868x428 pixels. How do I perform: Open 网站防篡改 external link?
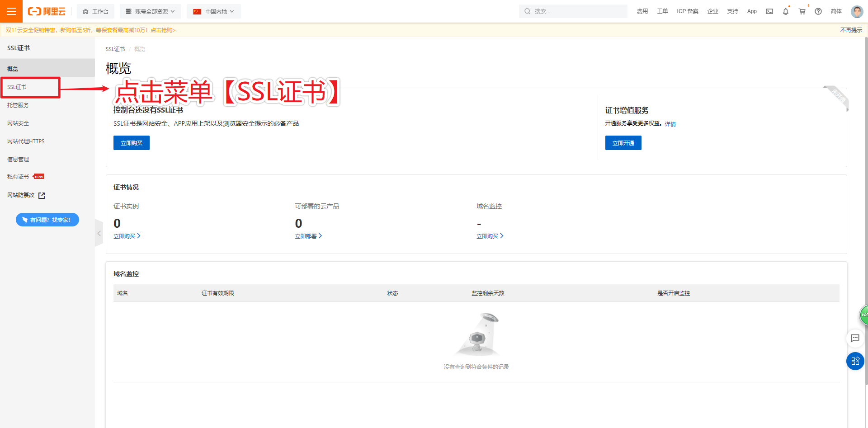tap(26, 195)
